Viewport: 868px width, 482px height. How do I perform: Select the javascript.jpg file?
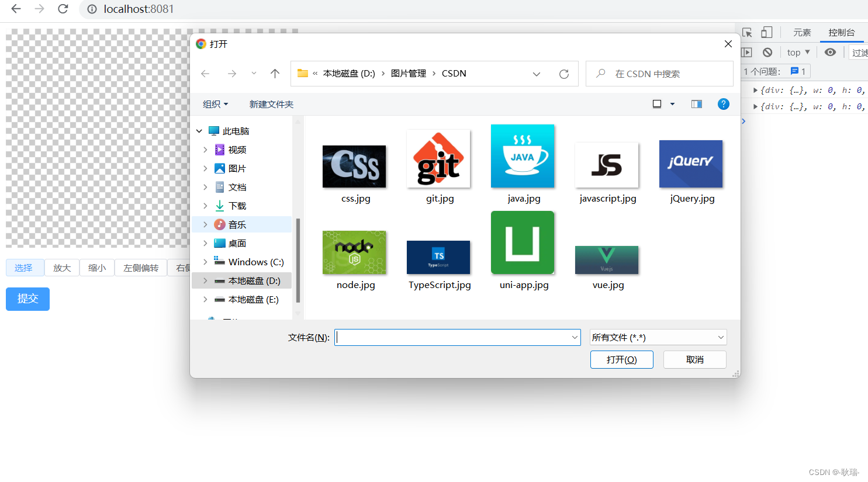(607, 173)
